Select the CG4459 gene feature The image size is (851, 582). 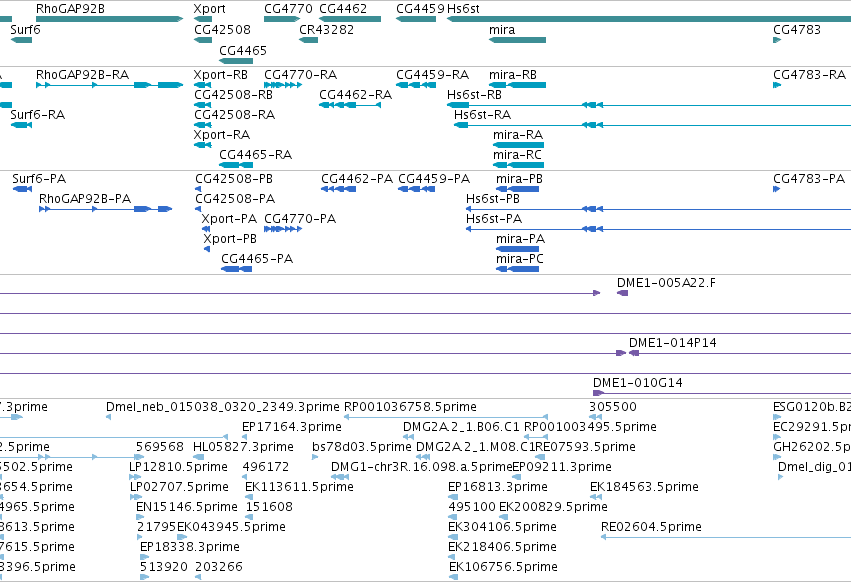coord(416,19)
